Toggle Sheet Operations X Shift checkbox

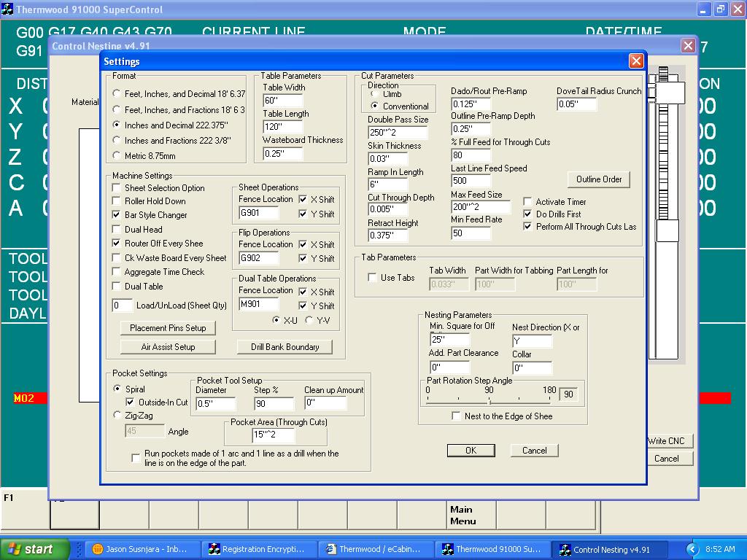[x=303, y=199]
